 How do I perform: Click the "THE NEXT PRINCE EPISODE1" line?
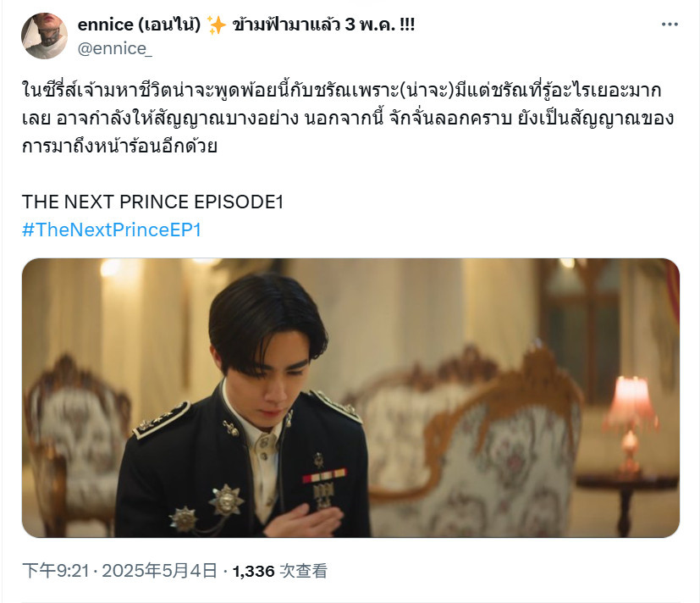point(152,202)
